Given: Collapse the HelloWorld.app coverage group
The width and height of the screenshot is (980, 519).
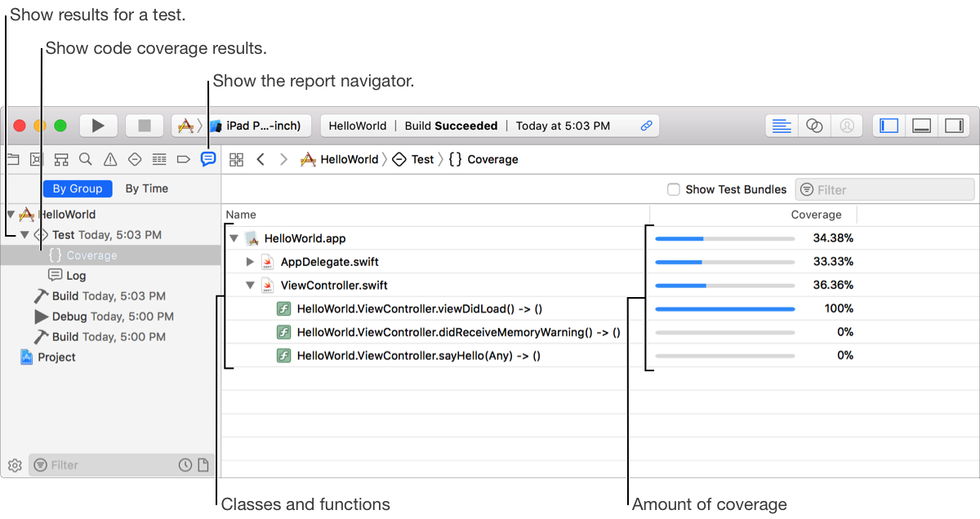Looking at the screenshot, I should (x=234, y=238).
